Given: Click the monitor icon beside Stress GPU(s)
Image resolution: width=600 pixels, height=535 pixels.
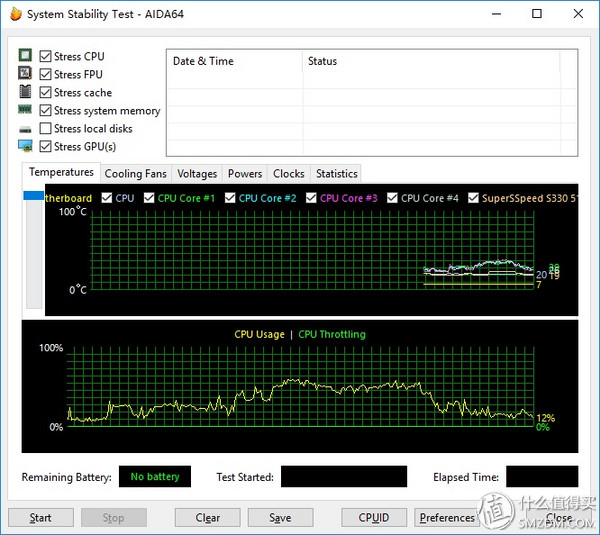Looking at the screenshot, I should click(25, 147).
